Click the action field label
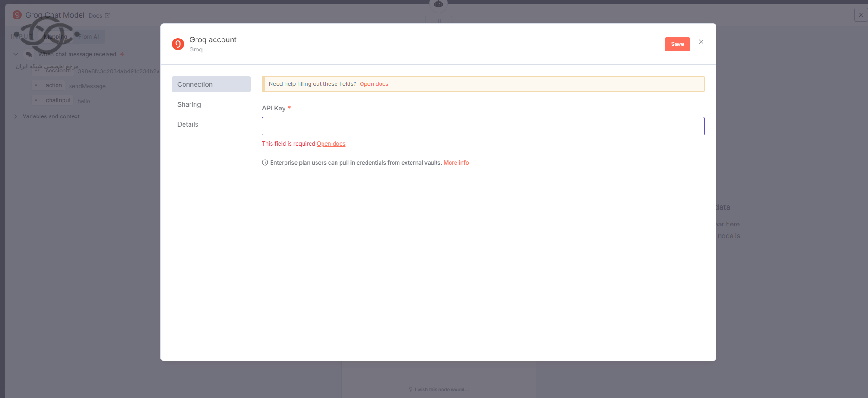Viewport: 868px width, 398px height. (54, 85)
